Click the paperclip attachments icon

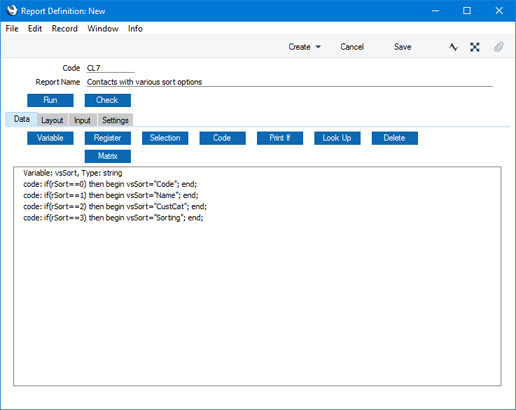[x=499, y=47]
